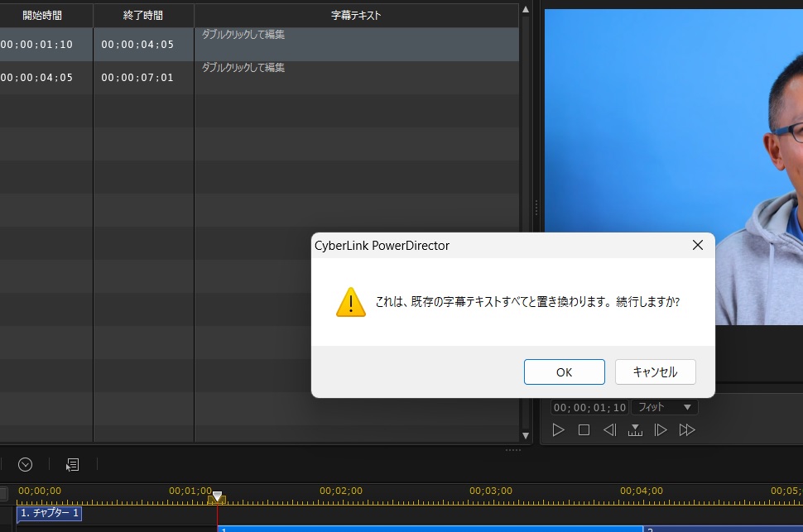Screen dimensions: 803x532
Task: Step to previous frame in preview
Action: pyautogui.click(x=609, y=430)
